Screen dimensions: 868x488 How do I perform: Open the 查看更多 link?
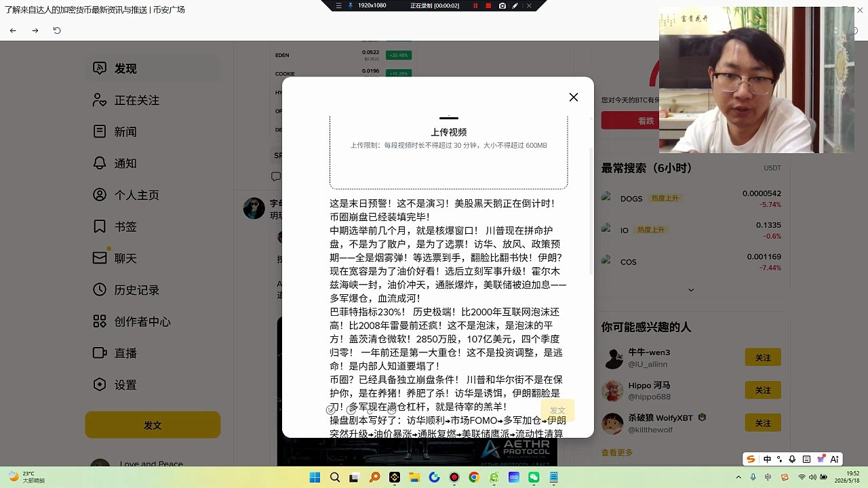point(617,453)
